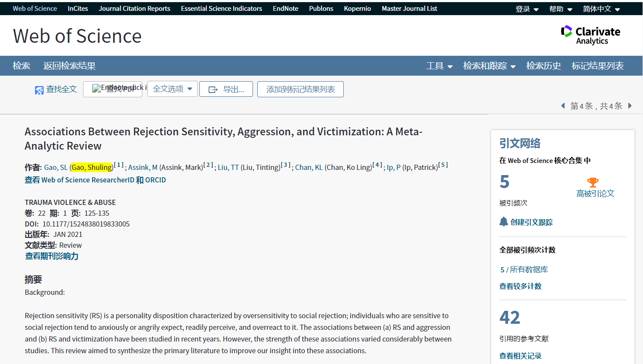Open Journal Citation Reports in top bar
The image size is (643, 364).
coord(134,9)
